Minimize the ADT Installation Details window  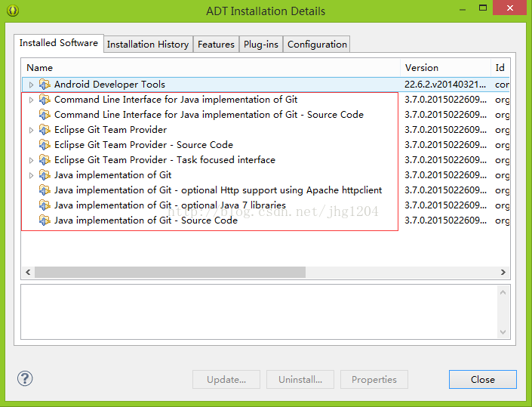coord(462,8)
